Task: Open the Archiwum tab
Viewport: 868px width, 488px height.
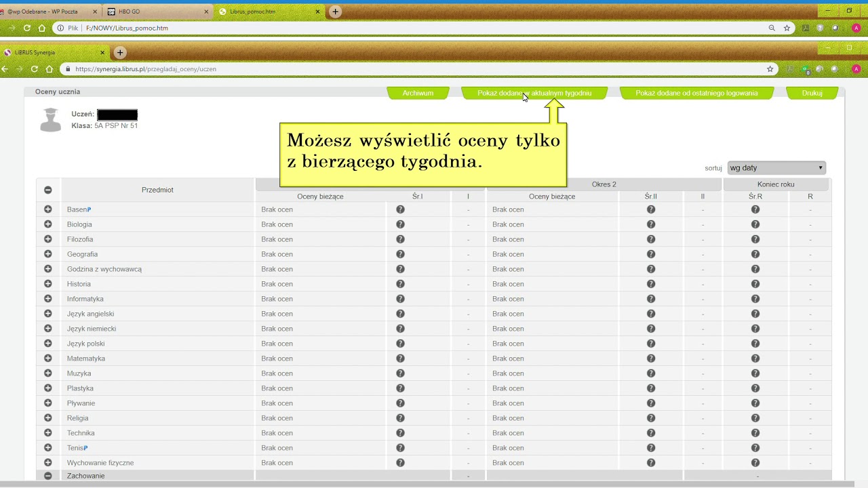Action: (x=418, y=93)
